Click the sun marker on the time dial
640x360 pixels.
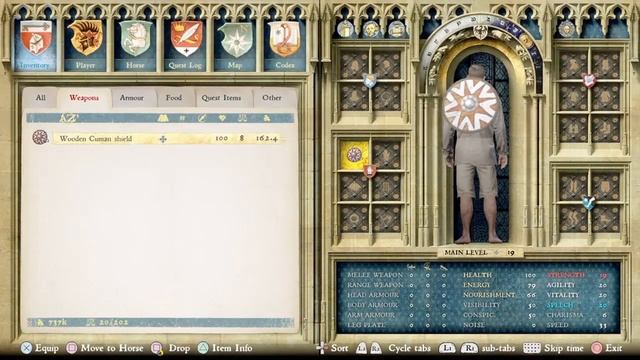point(526,41)
